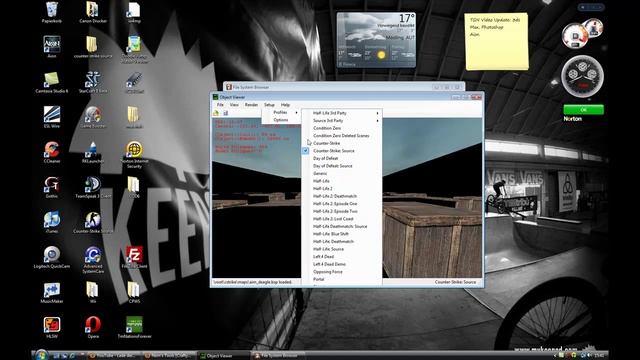Launch the Opera browser shortcut
The image size is (640, 360).
click(93, 328)
